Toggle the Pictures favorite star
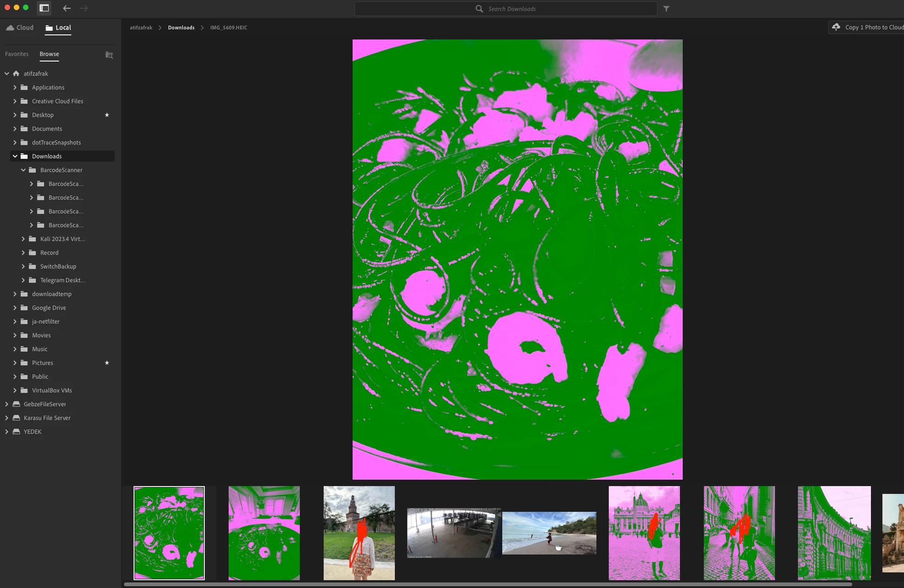This screenshot has width=904, height=588. [107, 363]
